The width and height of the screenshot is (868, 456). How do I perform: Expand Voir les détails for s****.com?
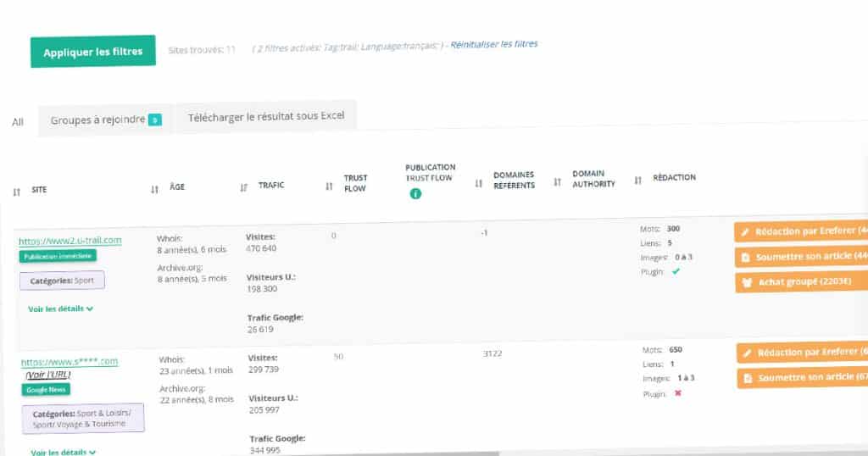[63, 452]
